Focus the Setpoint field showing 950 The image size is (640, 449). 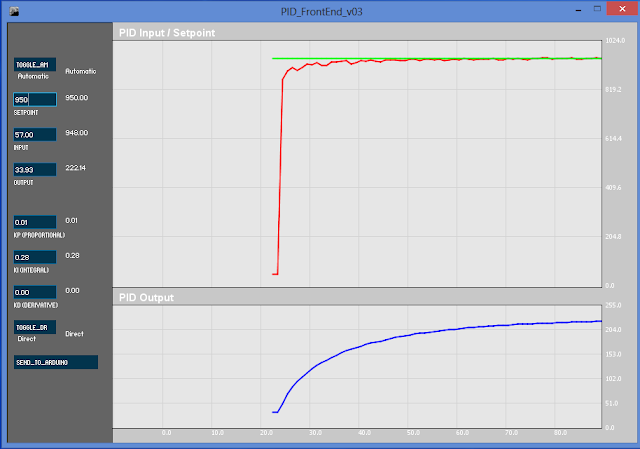pos(35,100)
